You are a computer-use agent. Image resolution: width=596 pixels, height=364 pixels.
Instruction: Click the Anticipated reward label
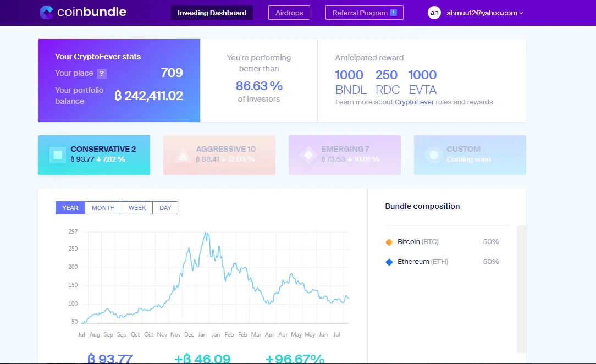[x=369, y=58]
